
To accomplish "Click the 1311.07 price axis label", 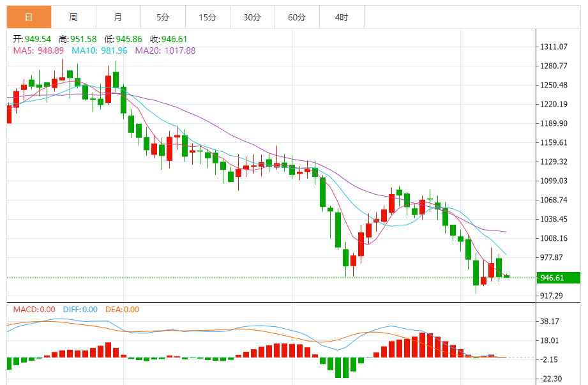I will [x=554, y=47].
